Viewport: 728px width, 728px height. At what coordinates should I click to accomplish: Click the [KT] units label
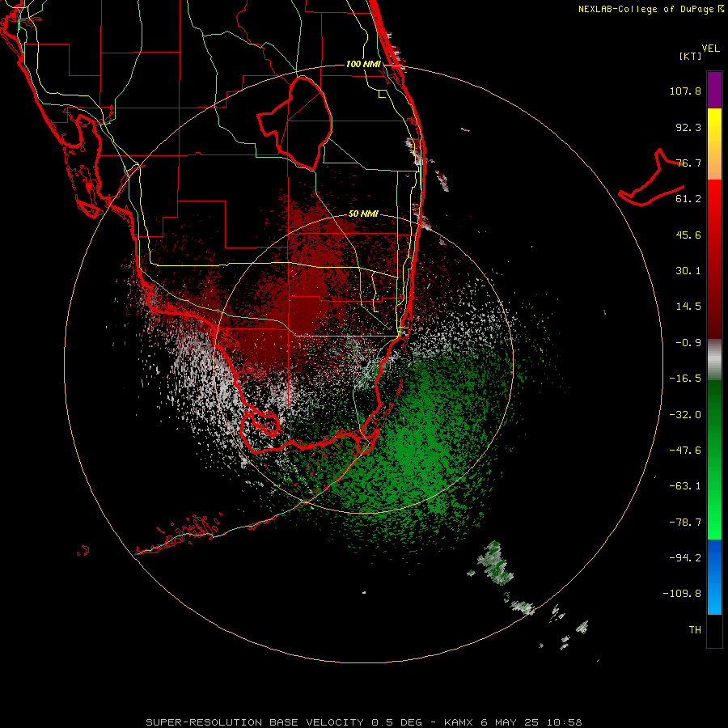coord(690,56)
